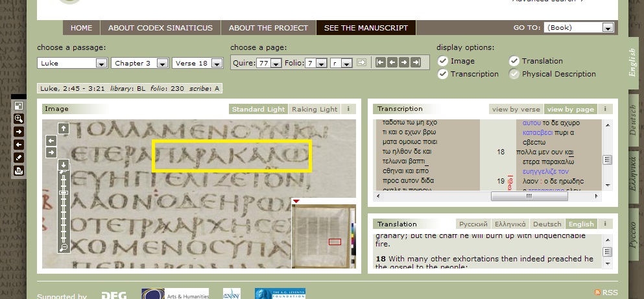Collapse the page overview thumbnail via red triangle

pos(296,201)
